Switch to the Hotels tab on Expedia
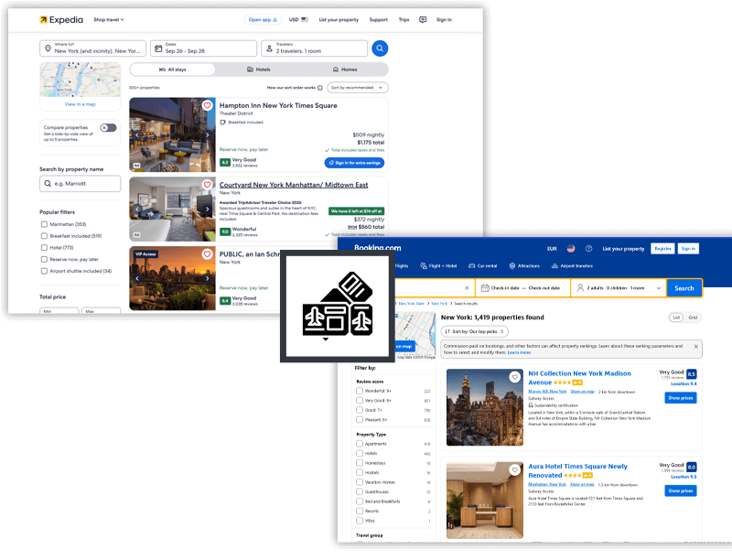 pos(260,70)
